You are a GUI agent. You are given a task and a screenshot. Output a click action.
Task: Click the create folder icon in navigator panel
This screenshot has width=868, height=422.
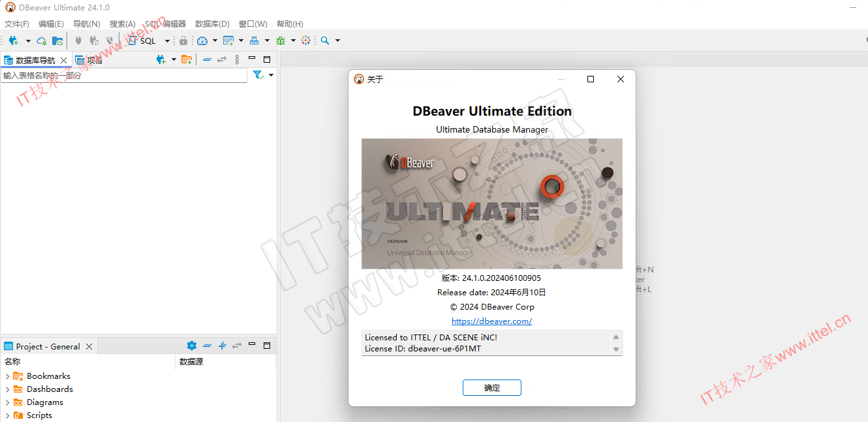(187, 59)
